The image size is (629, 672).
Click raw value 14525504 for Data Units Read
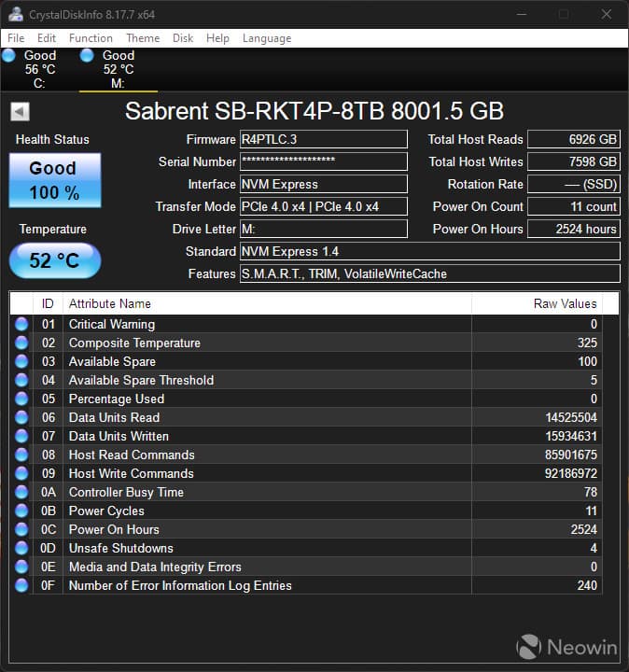coord(571,417)
